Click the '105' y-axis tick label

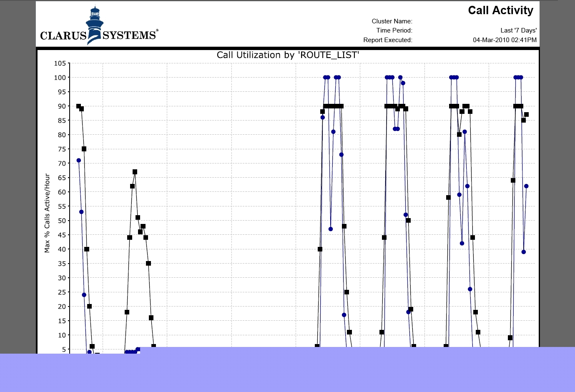(x=60, y=63)
